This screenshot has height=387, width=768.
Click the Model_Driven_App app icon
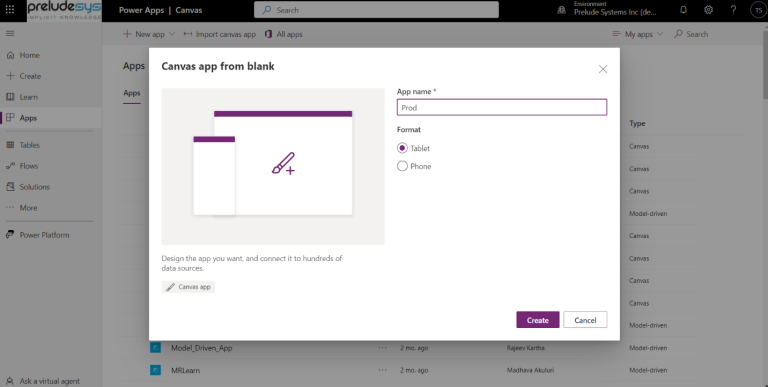[x=155, y=348]
